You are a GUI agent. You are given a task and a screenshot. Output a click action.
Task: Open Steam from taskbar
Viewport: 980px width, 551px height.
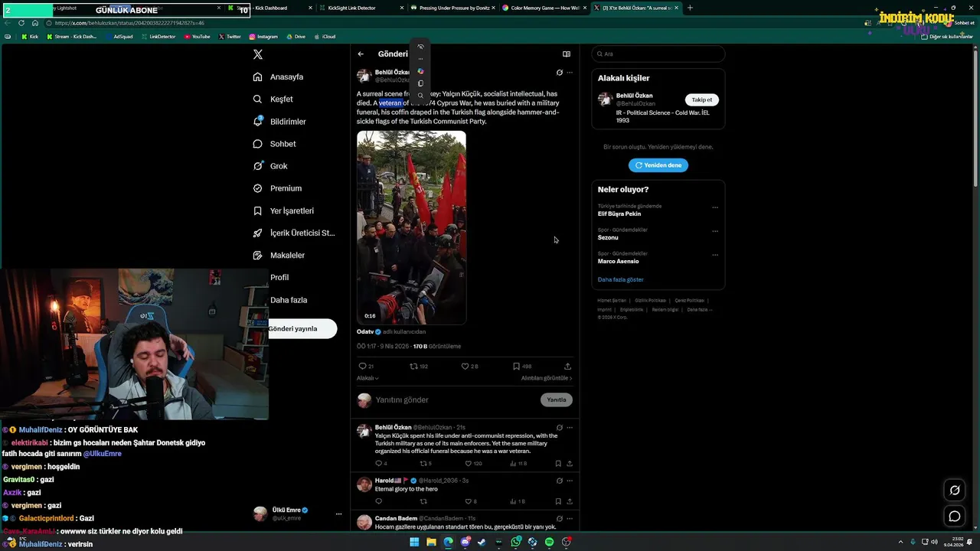(482, 542)
